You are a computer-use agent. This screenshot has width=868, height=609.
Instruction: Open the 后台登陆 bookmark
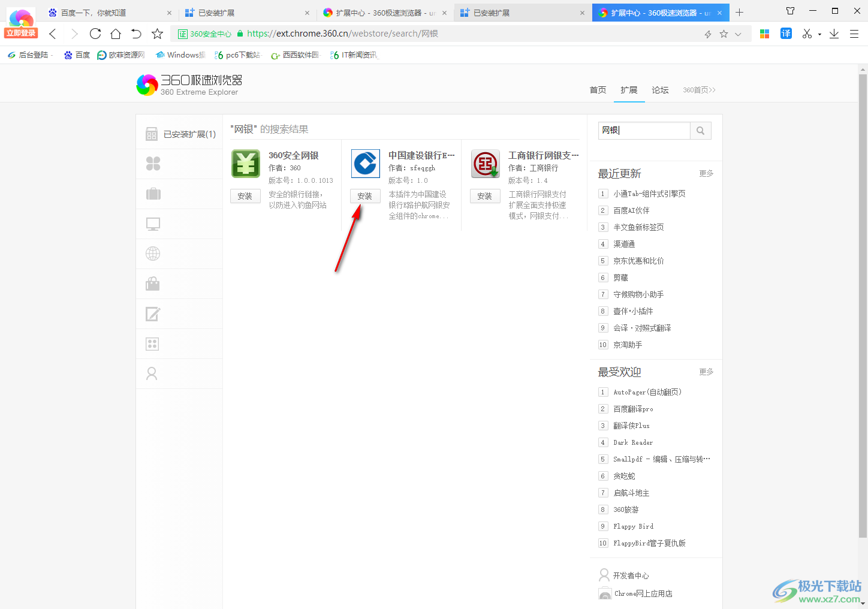(29, 55)
